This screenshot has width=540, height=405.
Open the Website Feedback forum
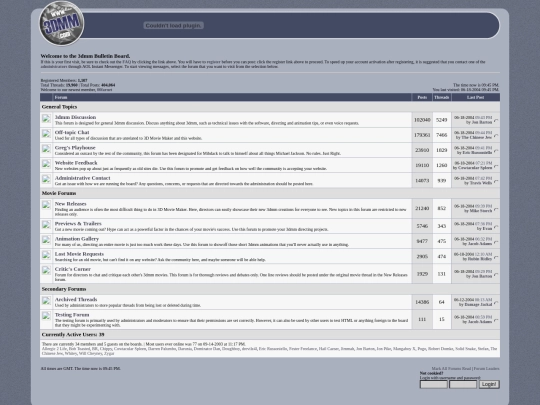click(x=76, y=163)
